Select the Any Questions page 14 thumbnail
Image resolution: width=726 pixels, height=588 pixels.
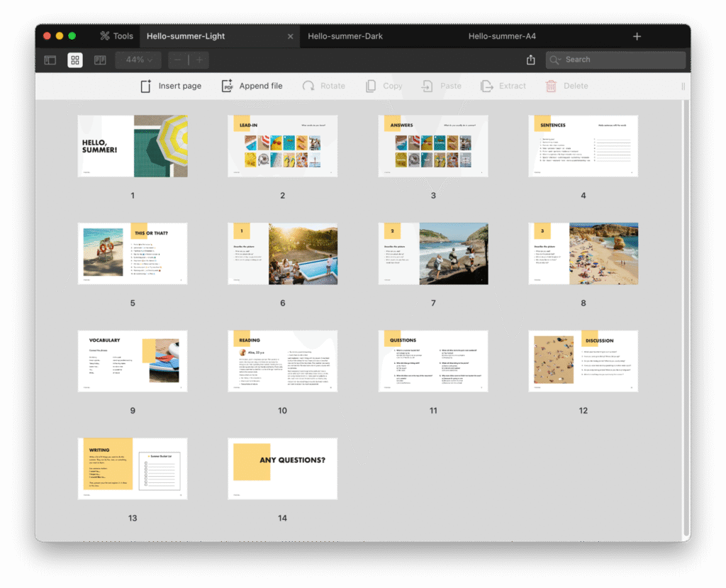[282, 468]
